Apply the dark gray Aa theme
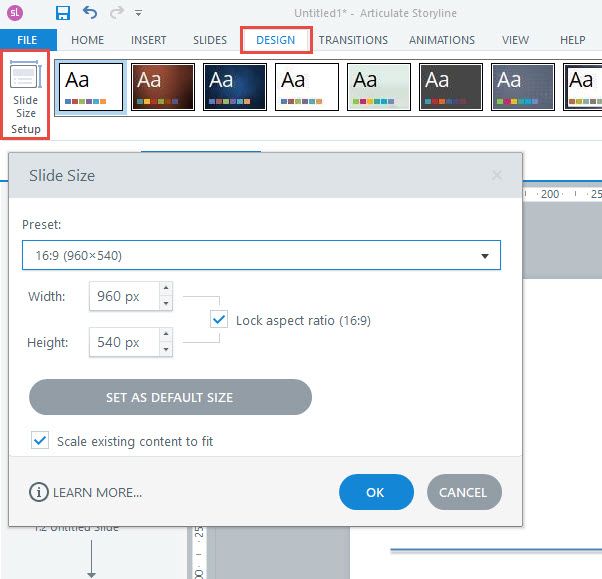Image resolution: width=602 pixels, height=579 pixels. point(451,87)
